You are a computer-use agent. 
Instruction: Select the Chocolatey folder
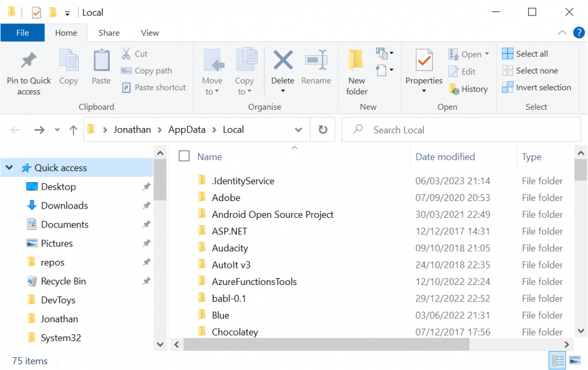(x=234, y=332)
